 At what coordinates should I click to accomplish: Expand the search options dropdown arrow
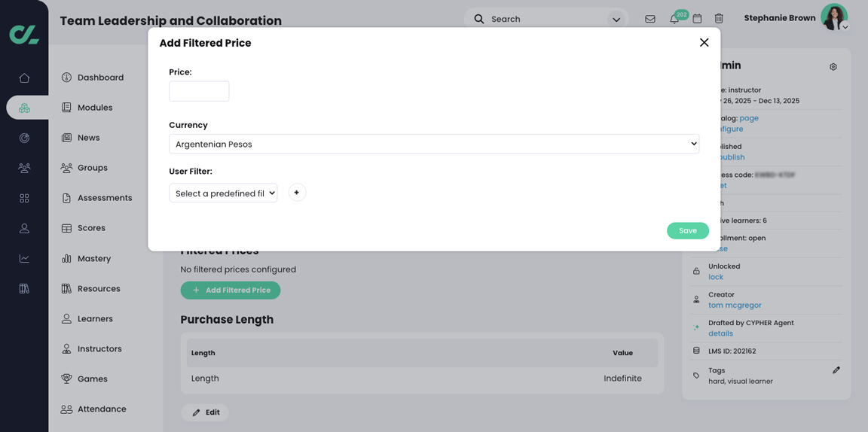[x=616, y=20]
